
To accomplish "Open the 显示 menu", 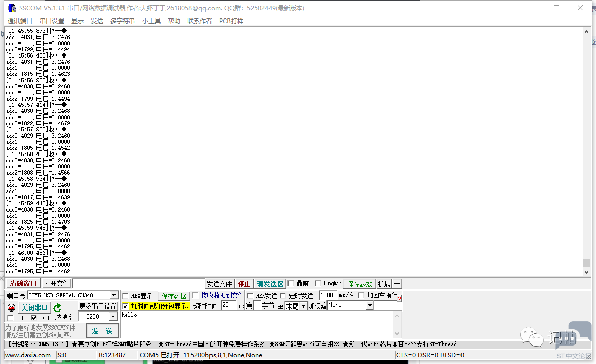I will pos(78,21).
